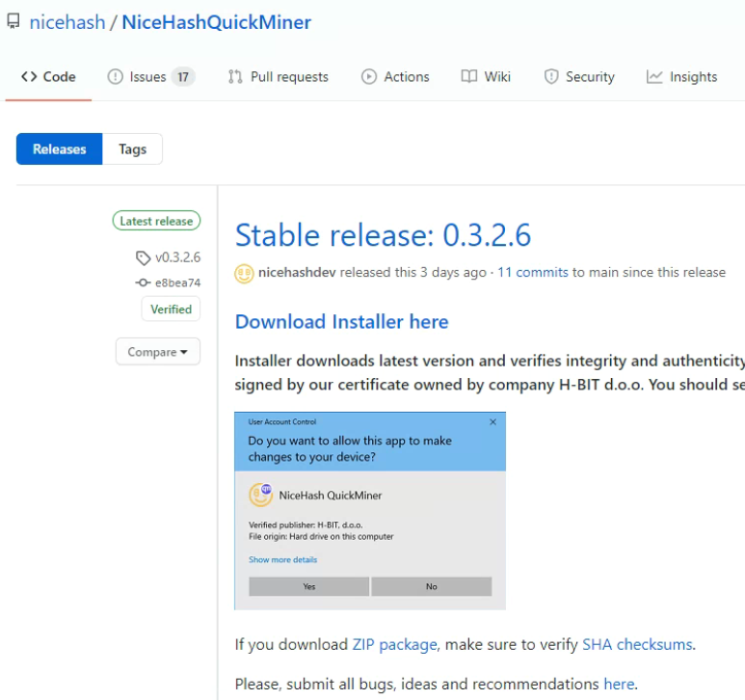Open the NiceHashQuickMiner repository link
745x700 pixels.
[x=216, y=22]
